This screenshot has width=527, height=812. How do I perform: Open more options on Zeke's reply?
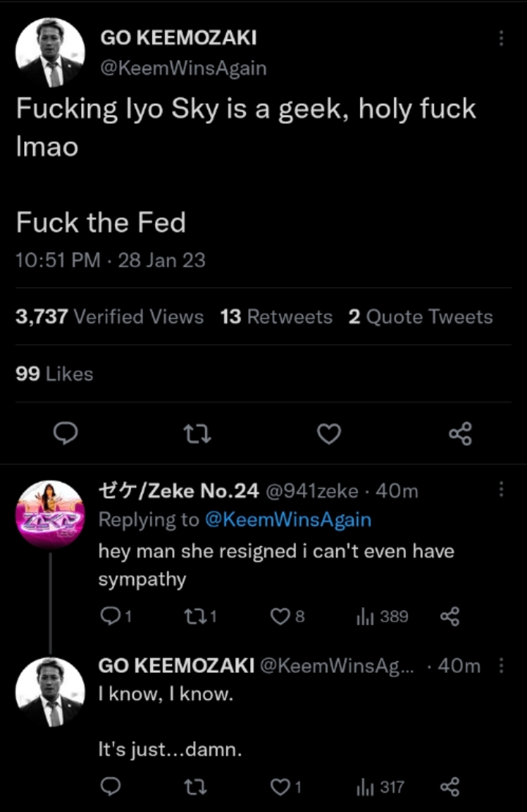501,490
